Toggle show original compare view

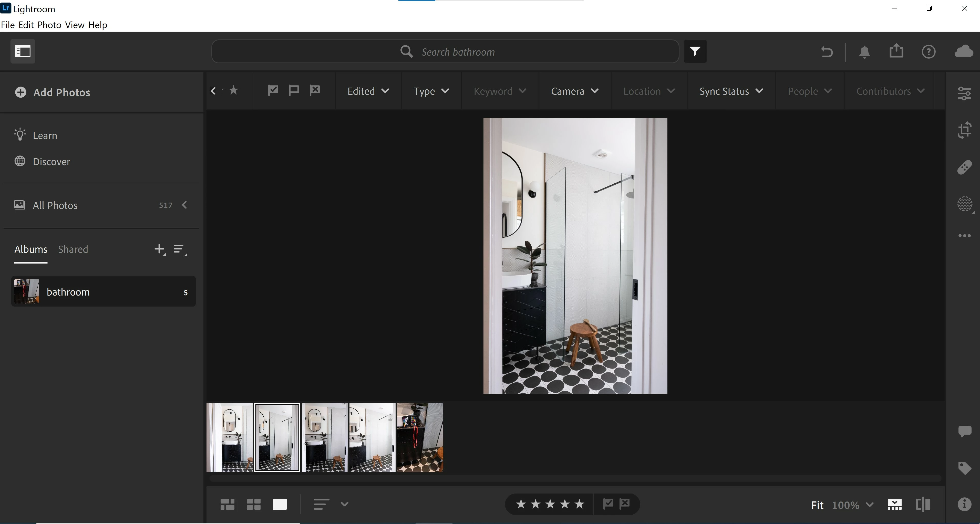923,505
